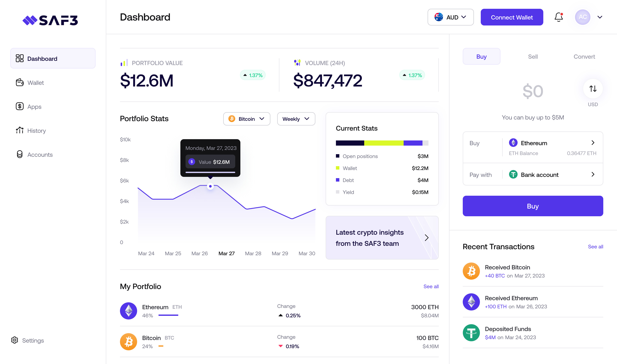Click the Yield legend row

point(382,192)
